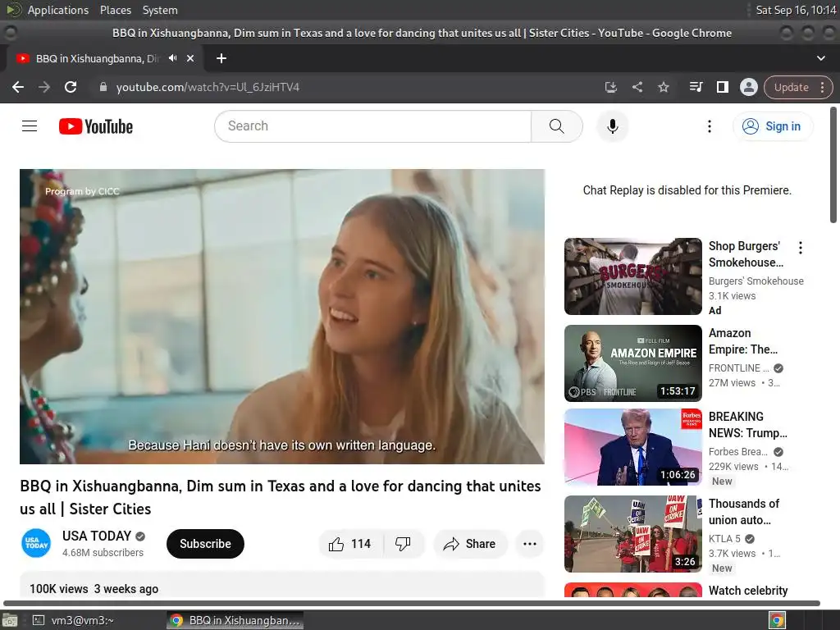The height and width of the screenshot is (630, 840).
Task: Sign in to YouTube
Action: point(773,126)
